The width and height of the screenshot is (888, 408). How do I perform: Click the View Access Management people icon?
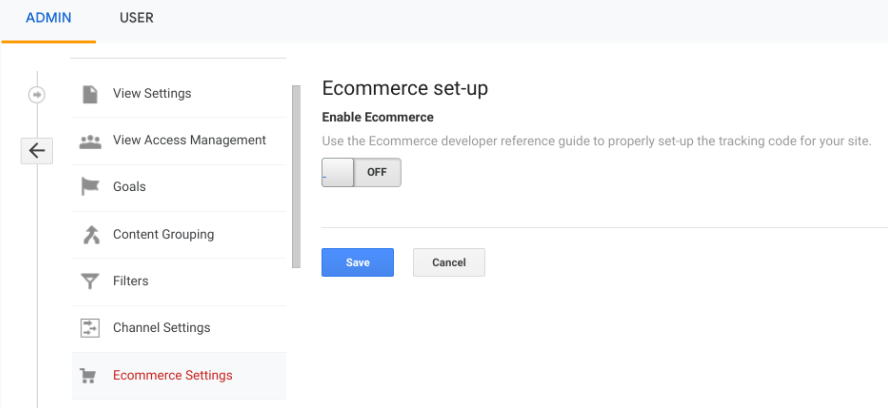[x=90, y=141]
